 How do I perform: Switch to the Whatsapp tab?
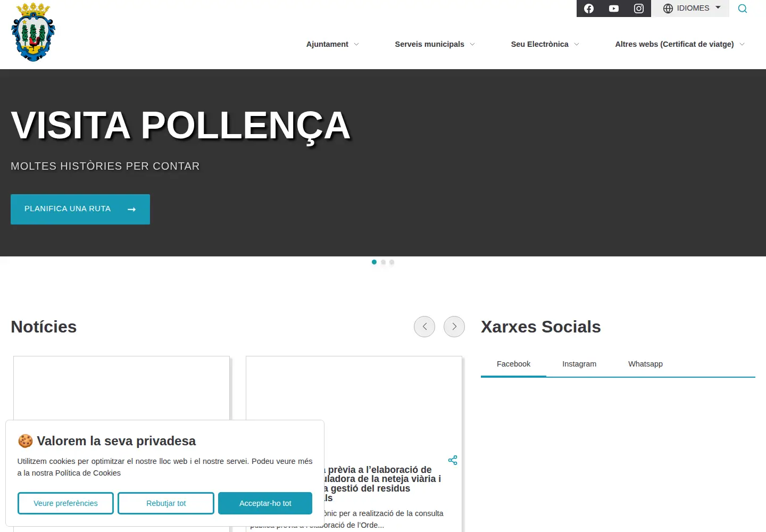tap(645, 364)
